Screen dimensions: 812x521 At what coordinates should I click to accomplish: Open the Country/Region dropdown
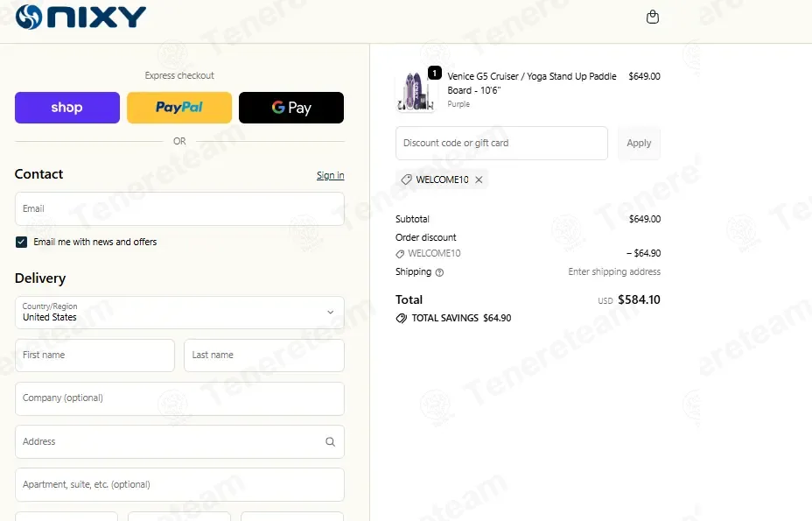click(179, 313)
